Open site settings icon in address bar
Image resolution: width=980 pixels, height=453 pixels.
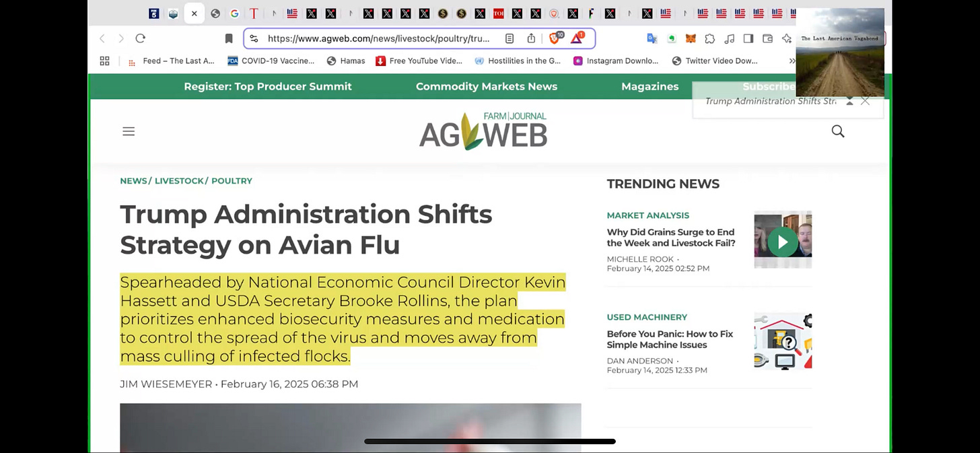pyautogui.click(x=254, y=38)
